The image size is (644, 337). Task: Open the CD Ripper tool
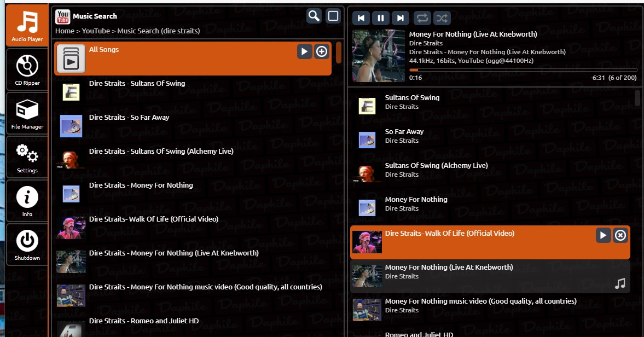(27, 69)
